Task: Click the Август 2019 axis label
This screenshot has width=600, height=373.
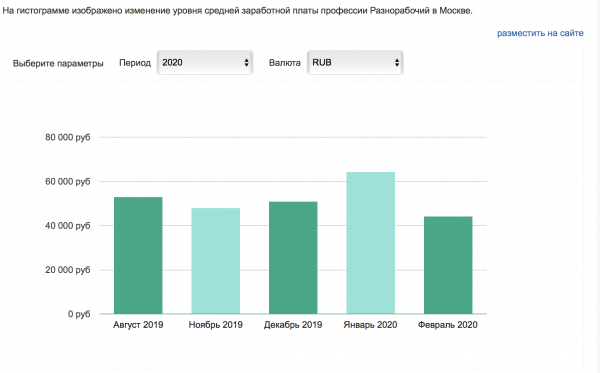Action: coord(138,325)
